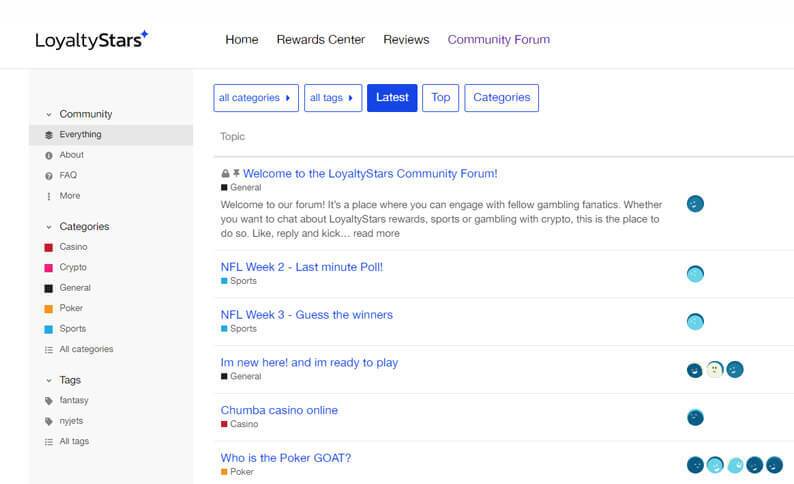Collapse the Categories sidebar section

49,227
